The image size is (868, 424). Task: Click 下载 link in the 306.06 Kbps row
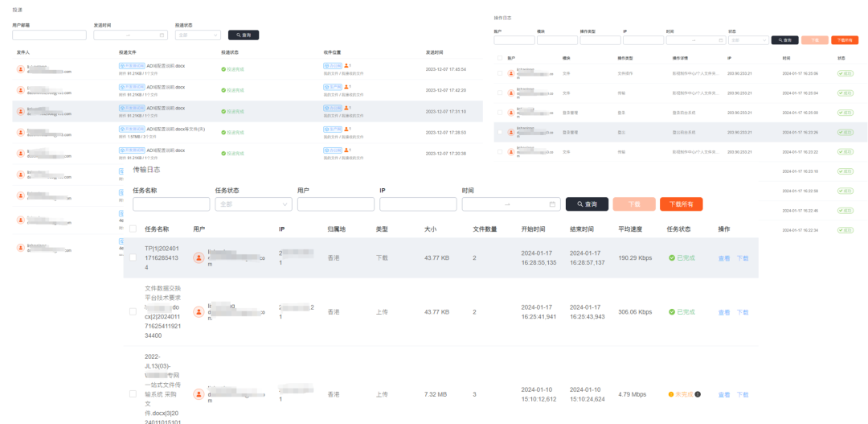click(x=743, y=312)
